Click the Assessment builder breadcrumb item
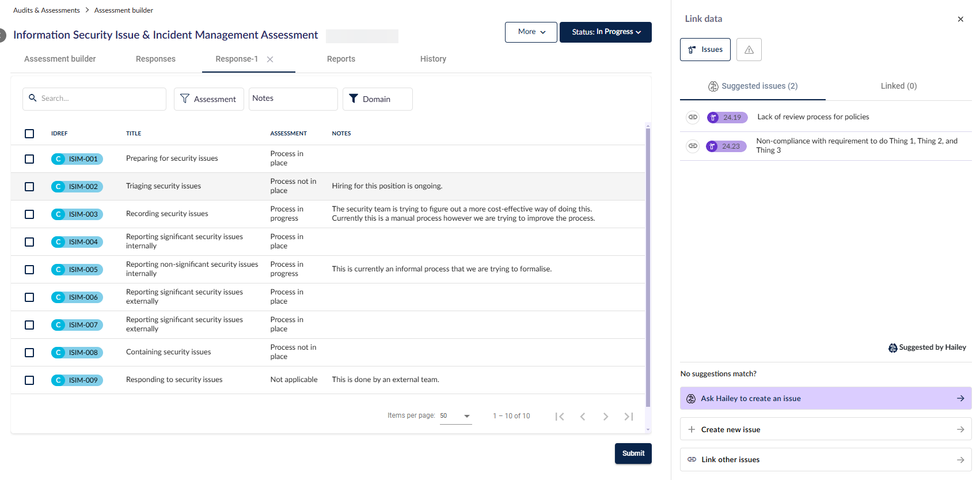980x480 pixels. [x=124, y=10]
